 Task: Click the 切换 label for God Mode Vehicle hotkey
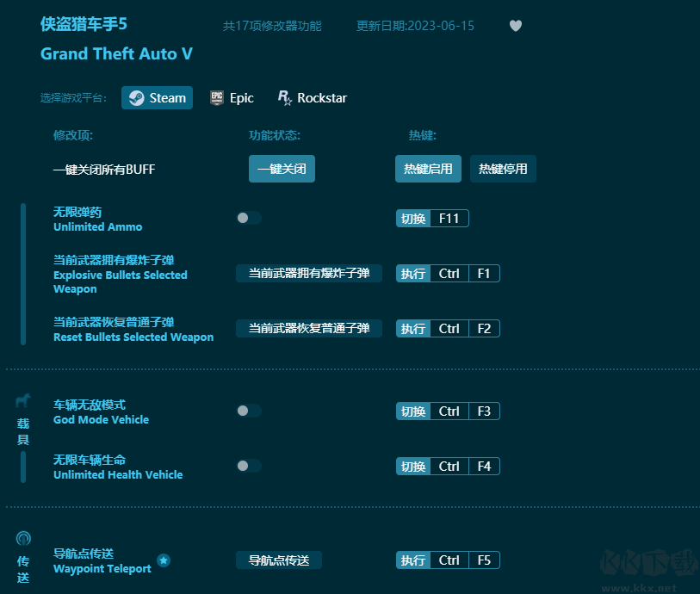click(x=413, y=411)
